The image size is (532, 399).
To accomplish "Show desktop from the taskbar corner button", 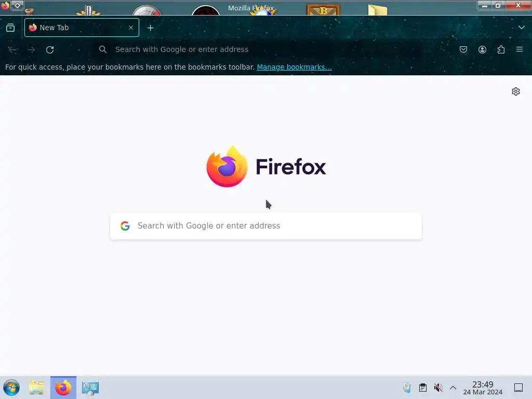I will pos(518,388).
